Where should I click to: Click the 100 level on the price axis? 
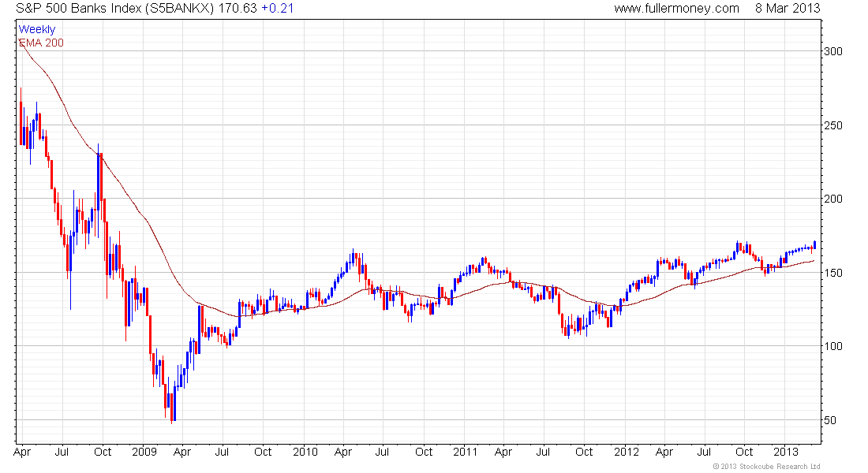834,346
